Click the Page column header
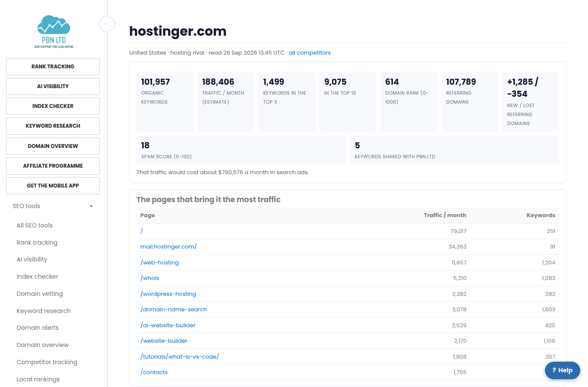 point(148,215)
